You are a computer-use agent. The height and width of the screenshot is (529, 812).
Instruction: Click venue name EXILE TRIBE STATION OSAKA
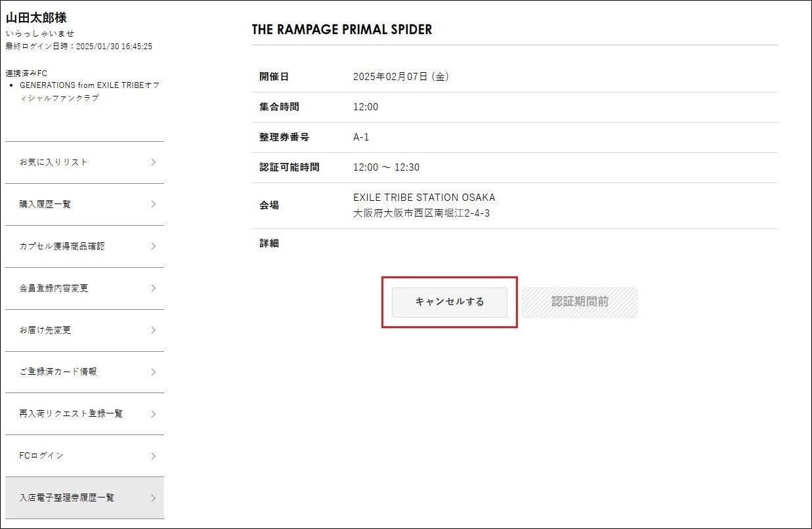click(424, 198)
